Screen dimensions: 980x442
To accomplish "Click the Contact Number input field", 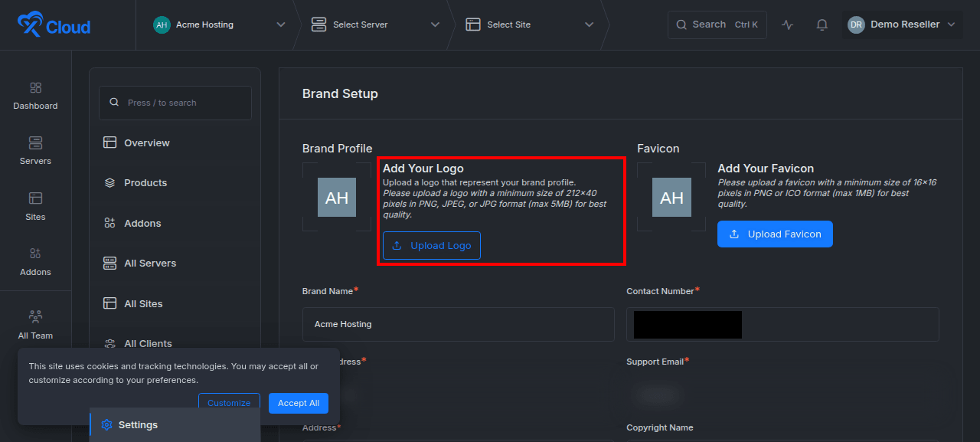I will [x=782, y=324].
